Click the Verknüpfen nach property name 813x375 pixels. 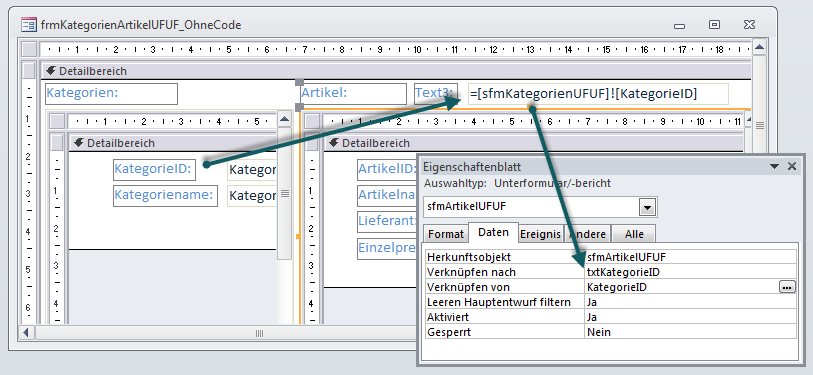coord(471,272)
